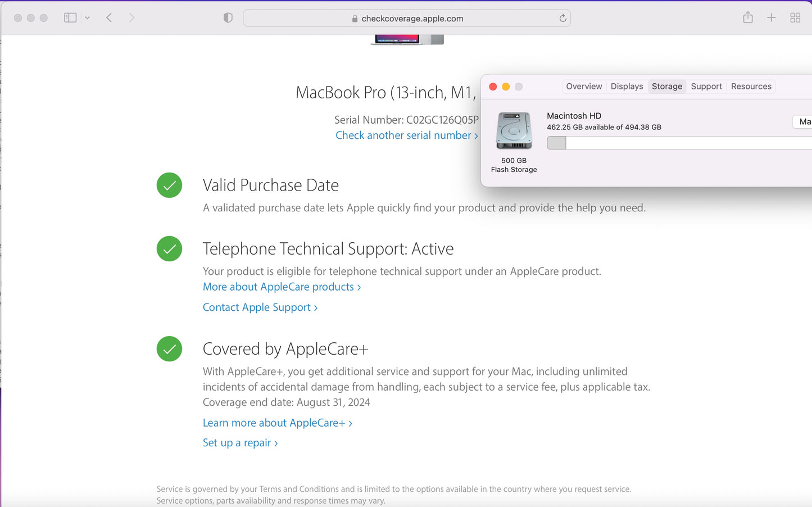Open the sidebar options dropdown chevron
812x507 pixels.
coord(87,18)
